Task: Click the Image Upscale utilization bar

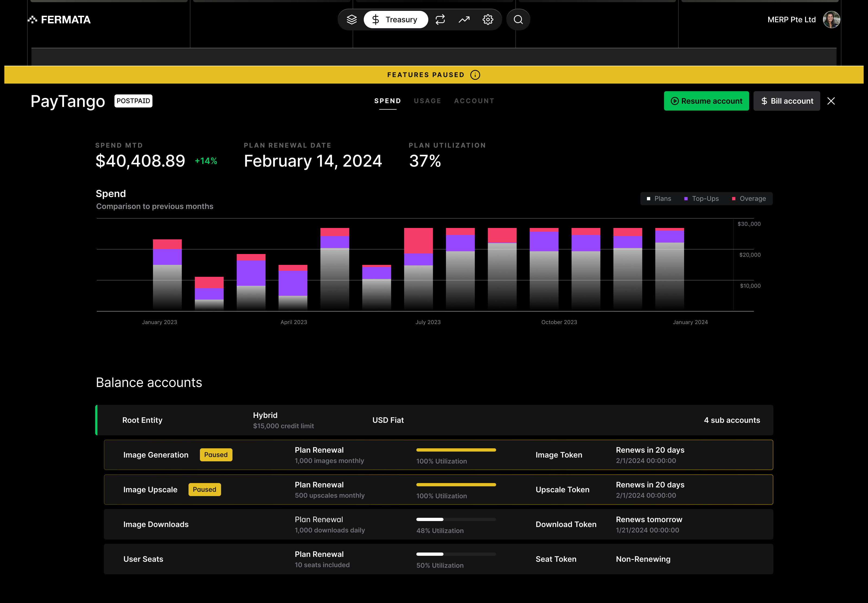Action: point(456,485)
